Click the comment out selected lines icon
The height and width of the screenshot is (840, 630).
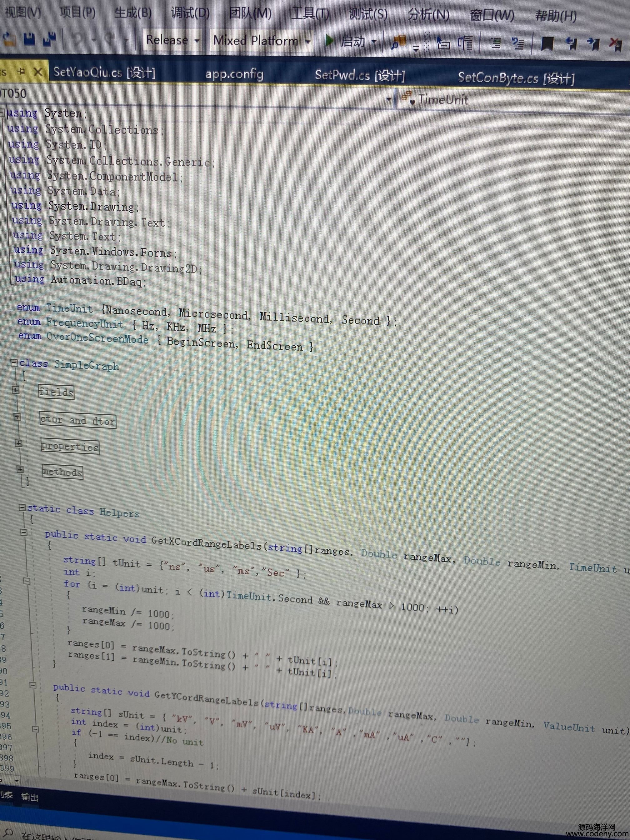pos(496,43)
